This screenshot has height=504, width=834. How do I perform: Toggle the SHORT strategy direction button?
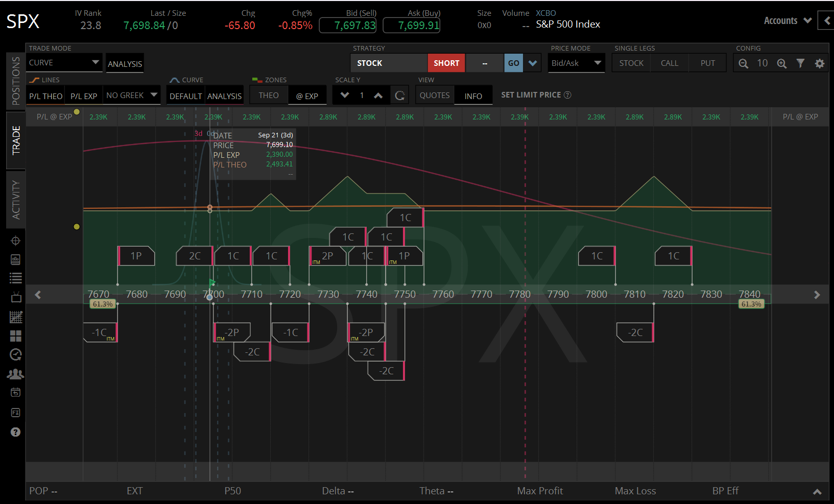446,63
